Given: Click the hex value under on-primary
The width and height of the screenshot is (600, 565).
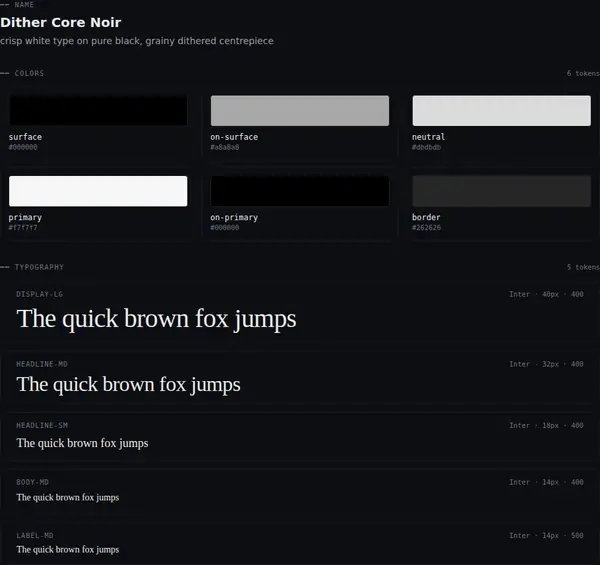Looking at the screenshot, I should coord(225,228).
